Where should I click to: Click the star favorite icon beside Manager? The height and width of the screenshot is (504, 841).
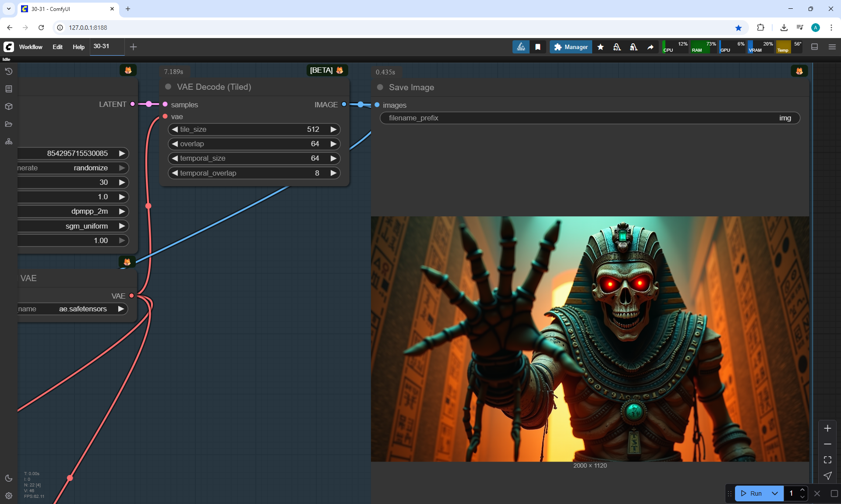[x=601, y=47]
